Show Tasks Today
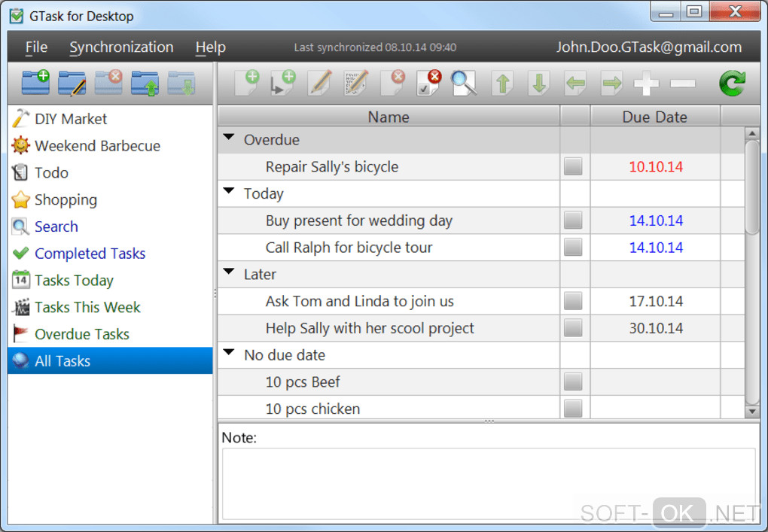 (110, 281)
